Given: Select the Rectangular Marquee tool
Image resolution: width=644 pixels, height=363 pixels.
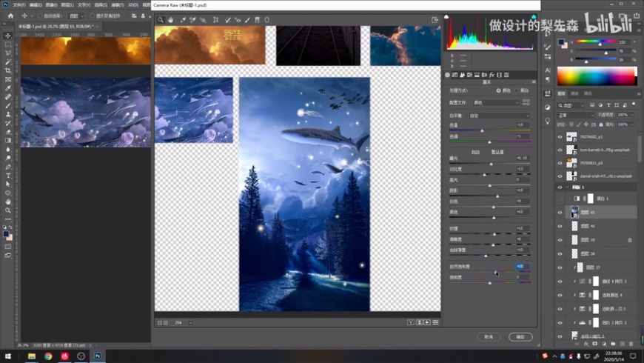Looking at the screenshot, I should 8,44.
